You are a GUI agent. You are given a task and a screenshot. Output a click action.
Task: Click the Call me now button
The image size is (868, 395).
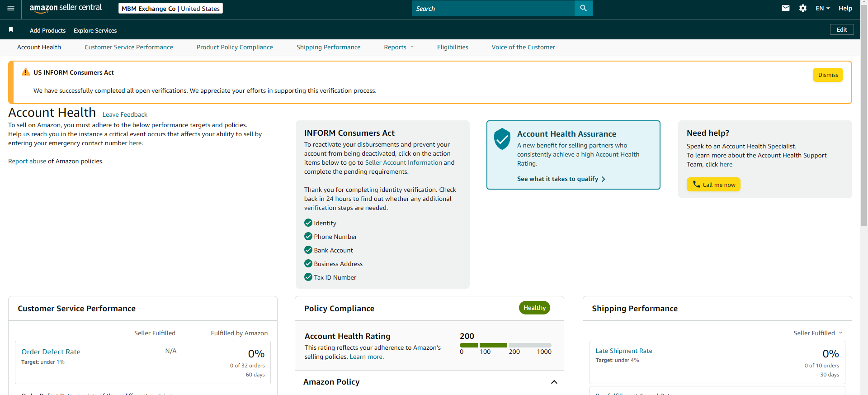pos(713,185)
